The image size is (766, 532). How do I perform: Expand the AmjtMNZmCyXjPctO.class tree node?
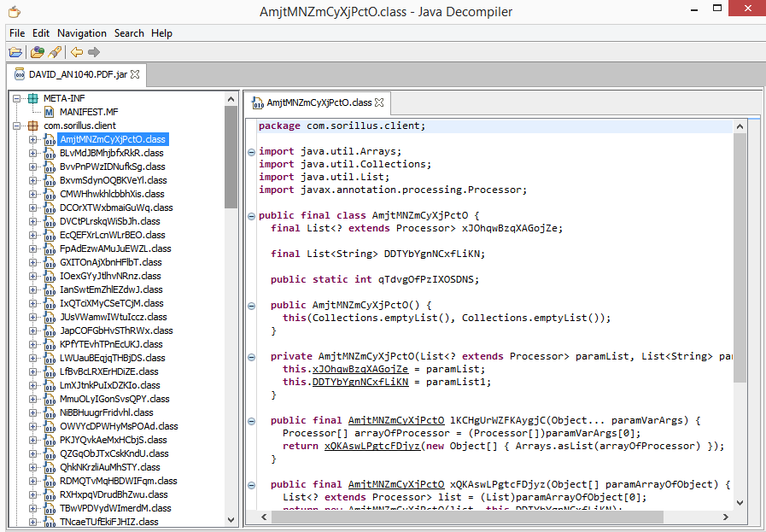(32, 139)
